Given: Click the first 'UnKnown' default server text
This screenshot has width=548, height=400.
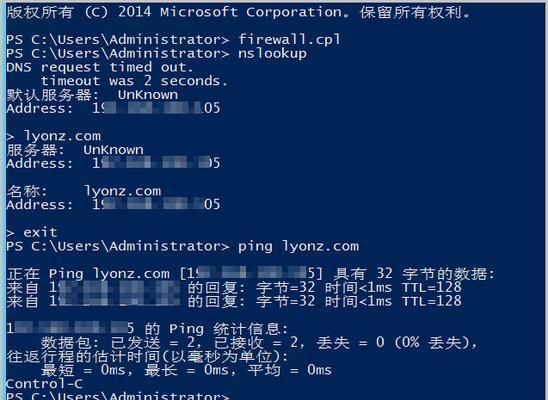Looking at the screenshot, I should click(x=148, y=95).
